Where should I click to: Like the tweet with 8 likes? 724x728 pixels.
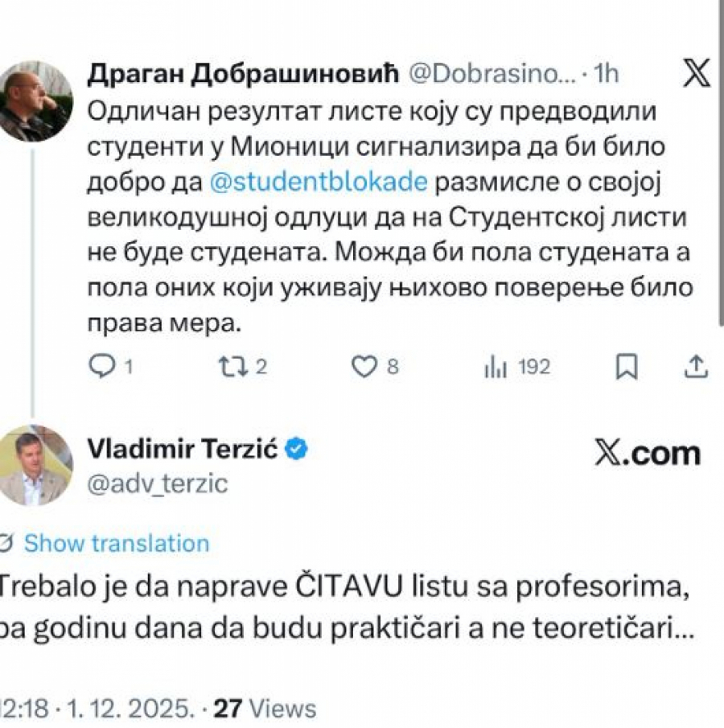364,367
